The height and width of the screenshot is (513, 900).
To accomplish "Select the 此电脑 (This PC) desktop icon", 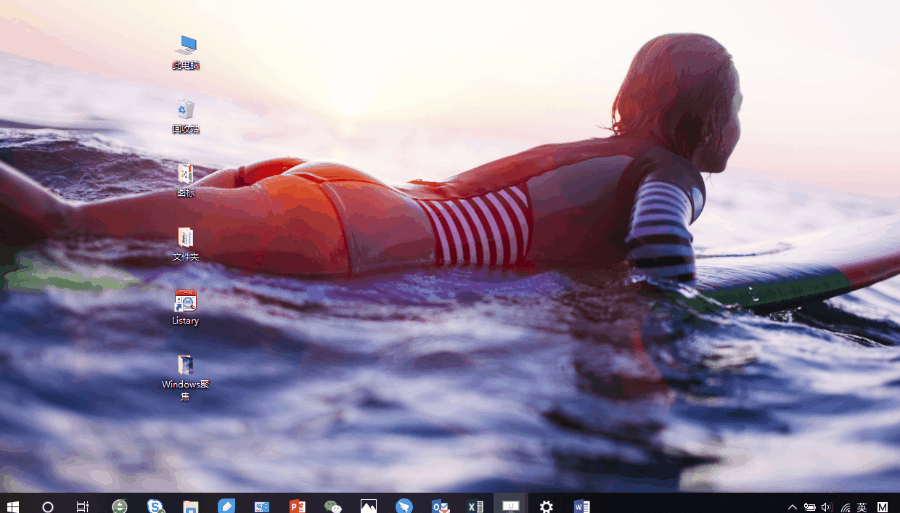I will coord(185,46).
